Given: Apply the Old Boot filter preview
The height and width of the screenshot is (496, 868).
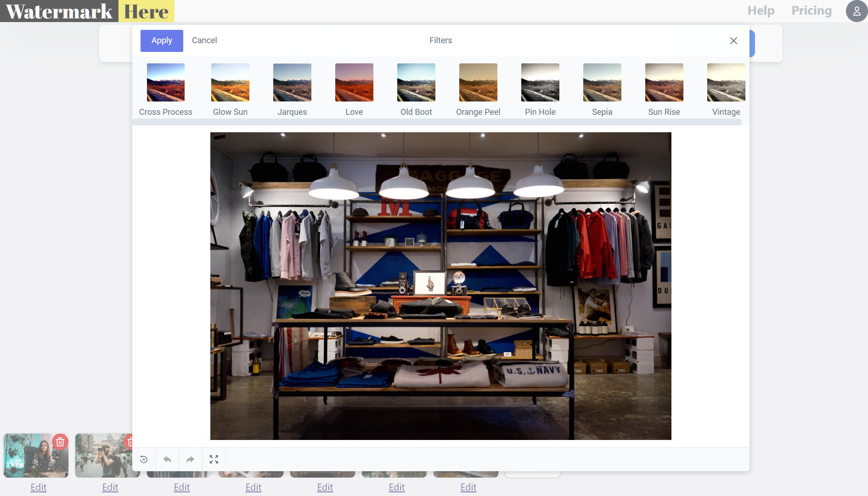Looking at the screenshot, I should 416,83.
